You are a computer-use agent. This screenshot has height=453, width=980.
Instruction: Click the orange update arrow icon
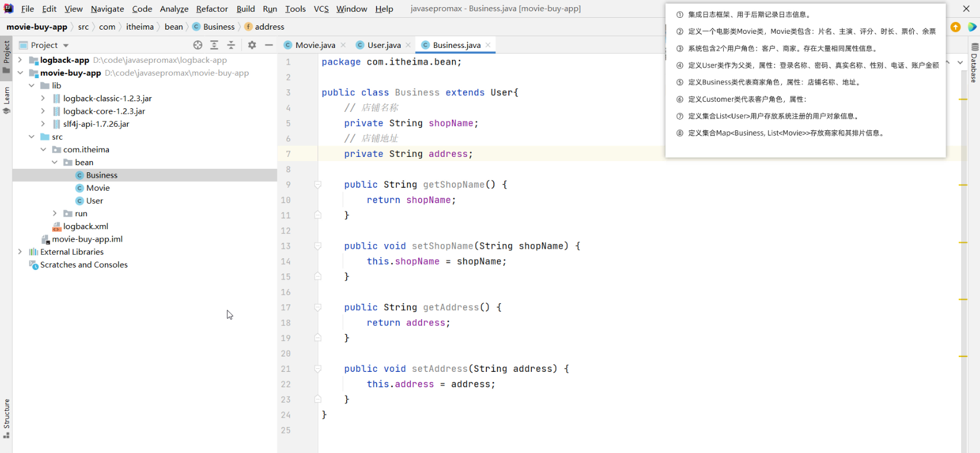point(956,27)
